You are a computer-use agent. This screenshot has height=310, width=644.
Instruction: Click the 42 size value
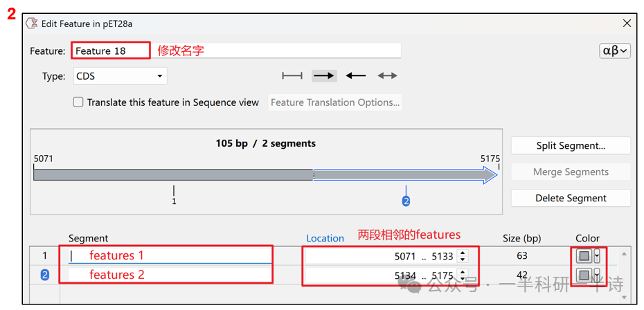[x=521, y=275]
